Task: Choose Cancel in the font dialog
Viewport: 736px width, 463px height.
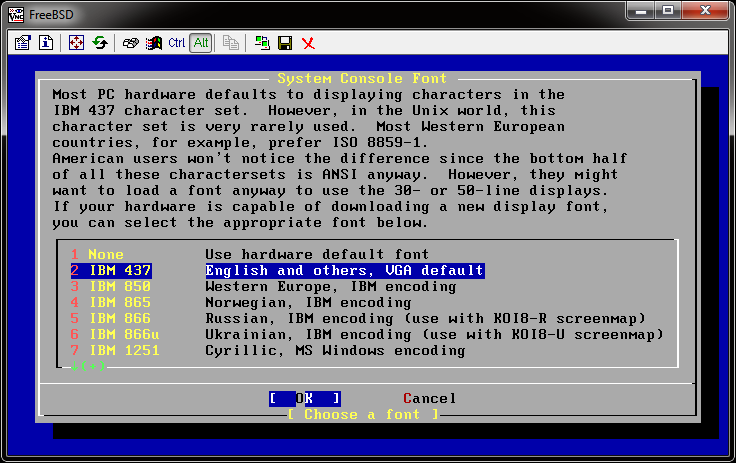Action: (429, 399)
